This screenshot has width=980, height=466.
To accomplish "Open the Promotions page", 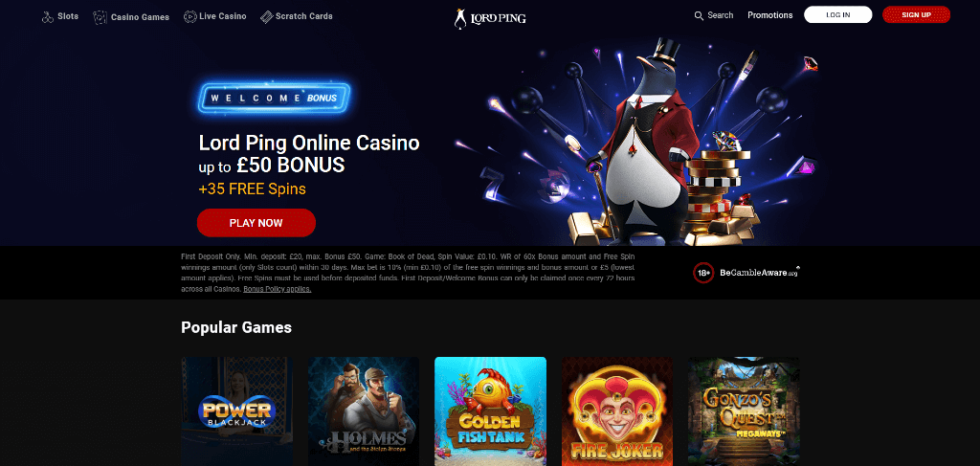I will [x=770, y=15].
